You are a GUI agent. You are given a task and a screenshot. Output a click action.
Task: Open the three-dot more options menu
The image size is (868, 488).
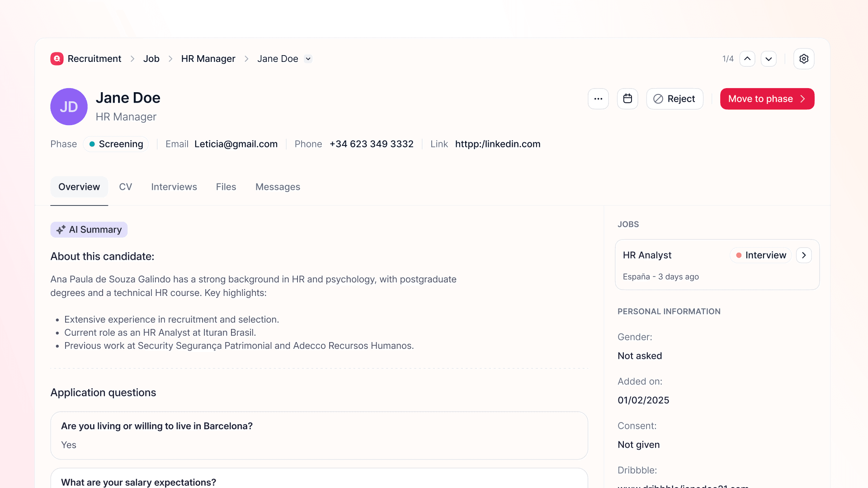598,99
